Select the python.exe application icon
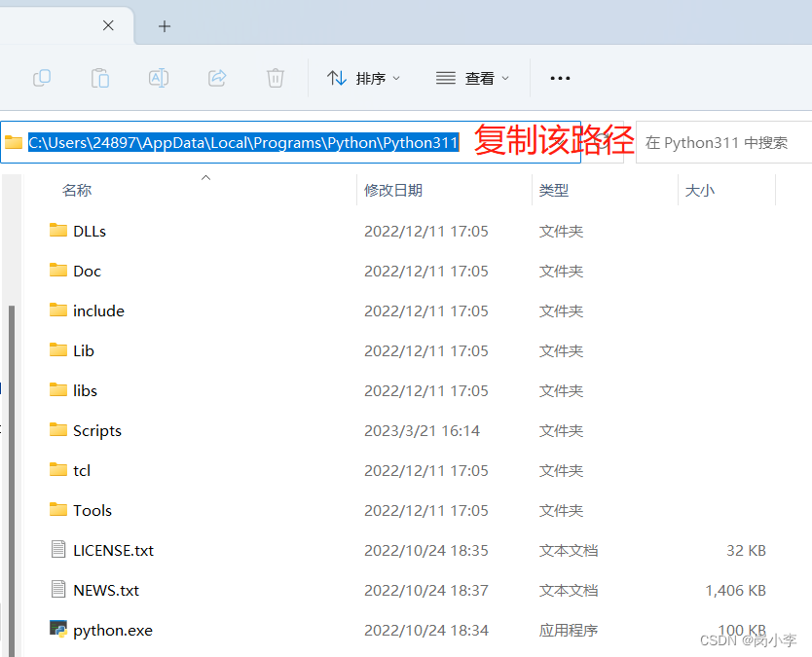This screenshot has height=657, width=812. 58,629
